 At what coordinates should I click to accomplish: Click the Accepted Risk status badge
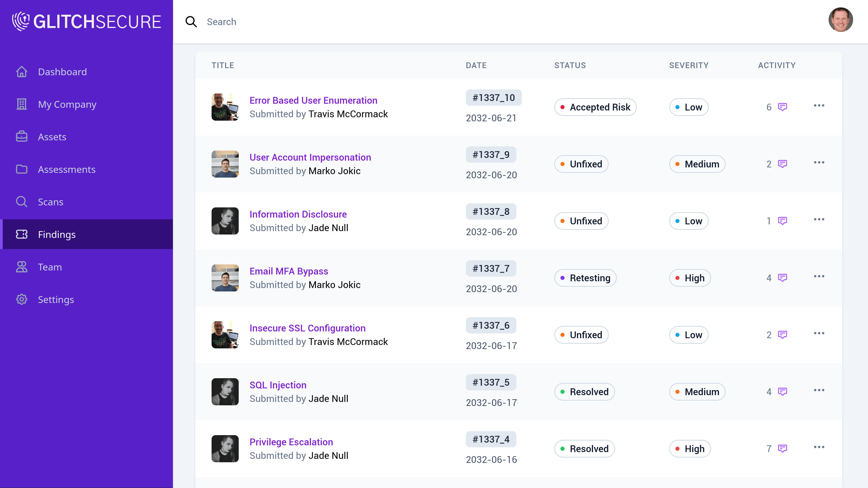595,107
